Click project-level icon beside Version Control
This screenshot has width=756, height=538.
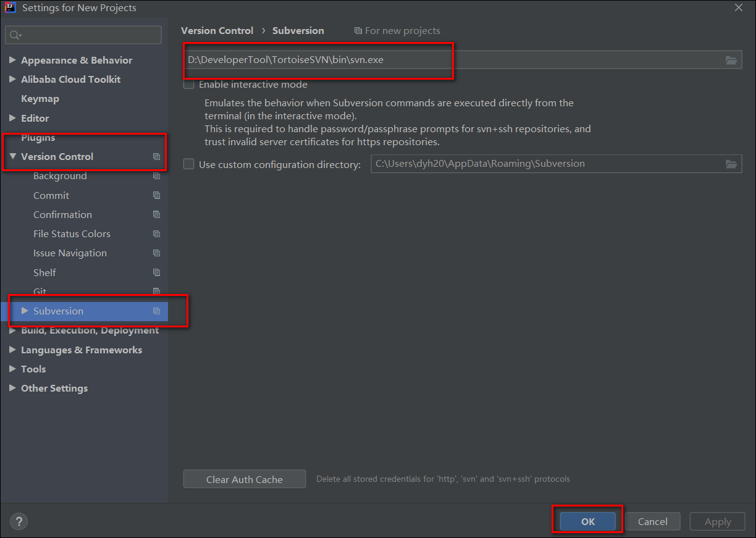click(157, 157)
